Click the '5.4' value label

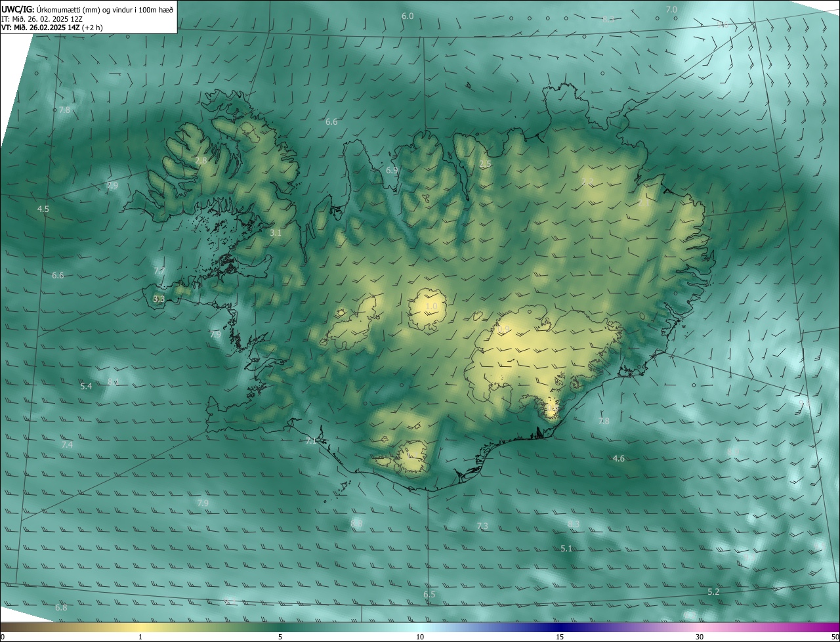[x=86, y=387]
